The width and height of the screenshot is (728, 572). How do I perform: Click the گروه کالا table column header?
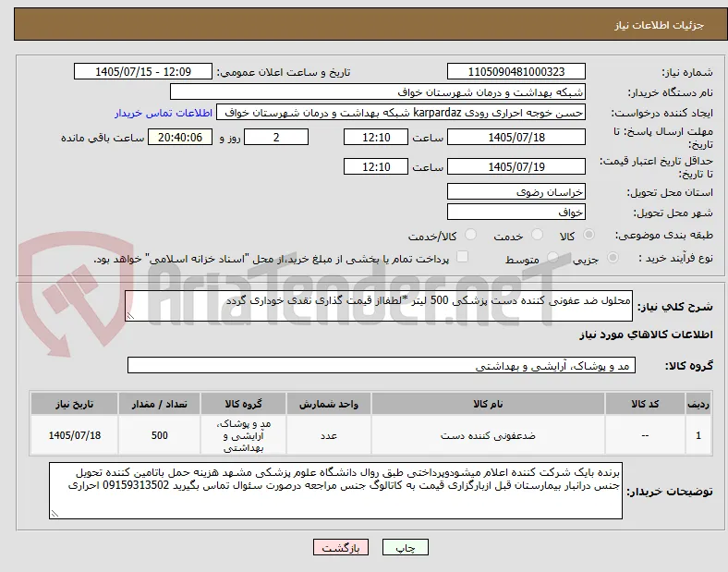pos(243,404)
